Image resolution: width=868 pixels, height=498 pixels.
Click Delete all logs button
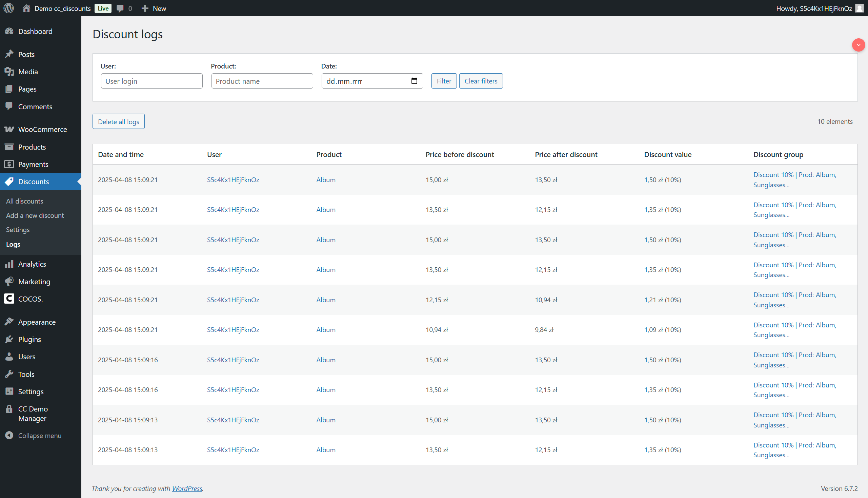click(118, 121)
